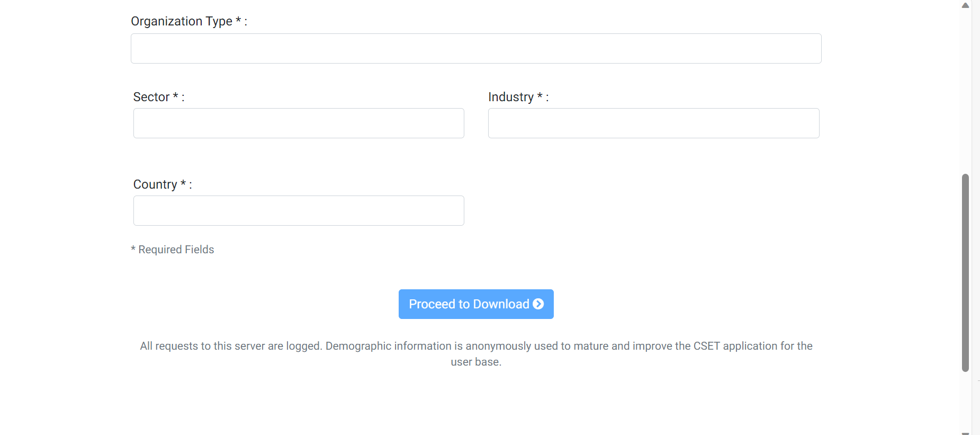Select the Country input box
Image resolution: width=980 pixels, height=435 pixels.
299,211
